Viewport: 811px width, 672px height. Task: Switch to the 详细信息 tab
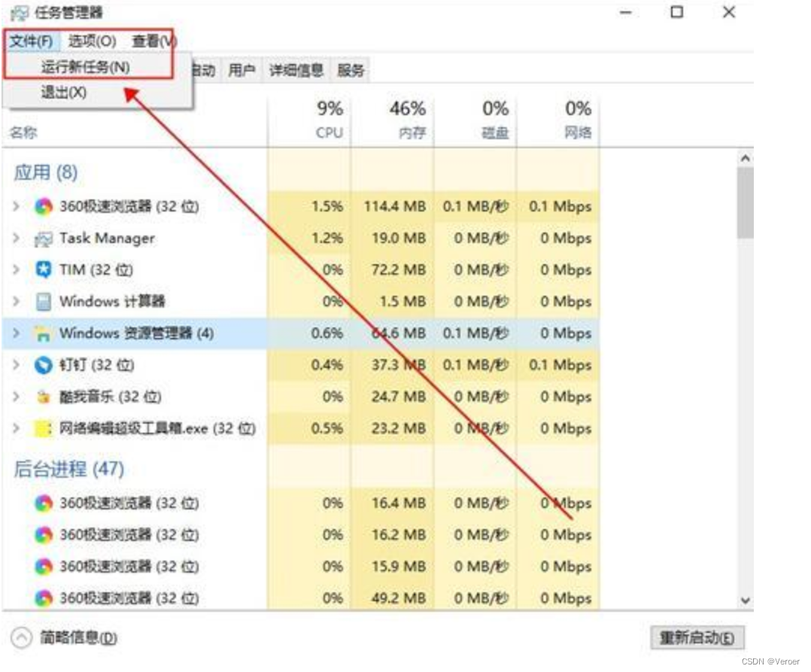pos(296,70)
